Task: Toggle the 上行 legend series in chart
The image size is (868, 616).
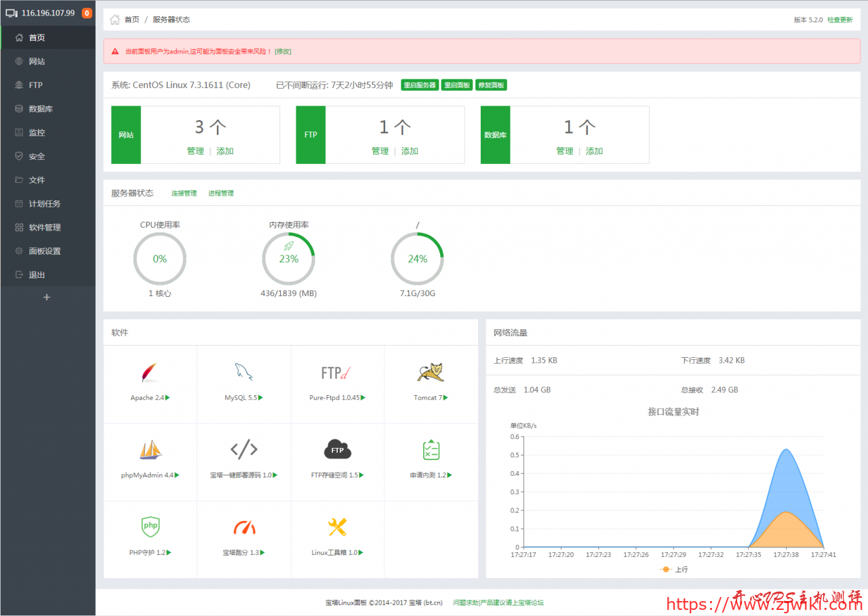Action: click(x=674, y=570)
